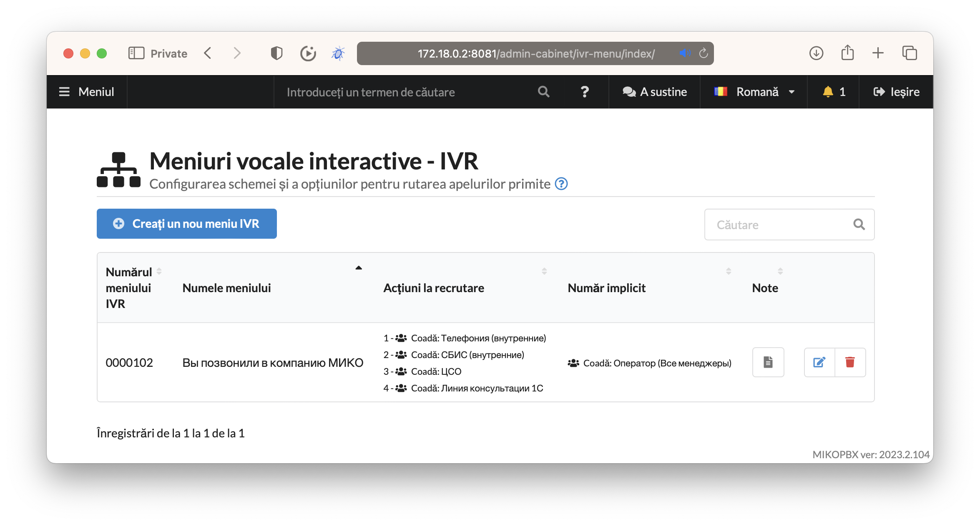Focus the Căutare table search field
This screenshot has height=525, width=980.
pos(780,225)
